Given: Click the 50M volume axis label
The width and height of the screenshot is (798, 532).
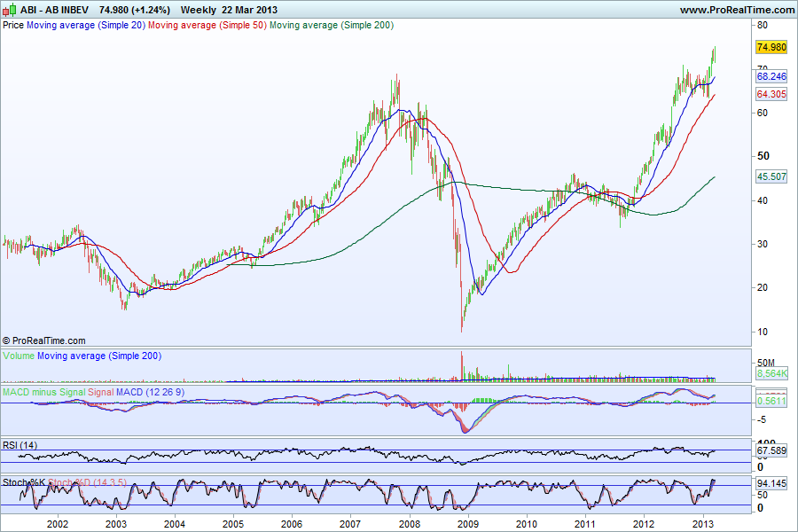Looking at the screenshot, I should (x=766, y=363).
